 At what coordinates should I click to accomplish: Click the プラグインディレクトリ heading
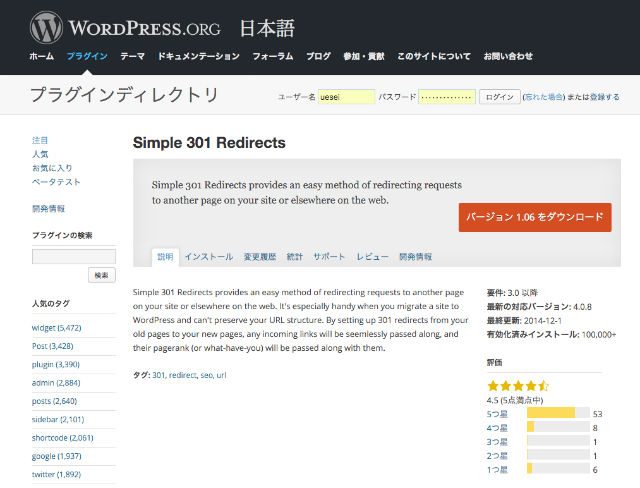(x=124, y=94)
